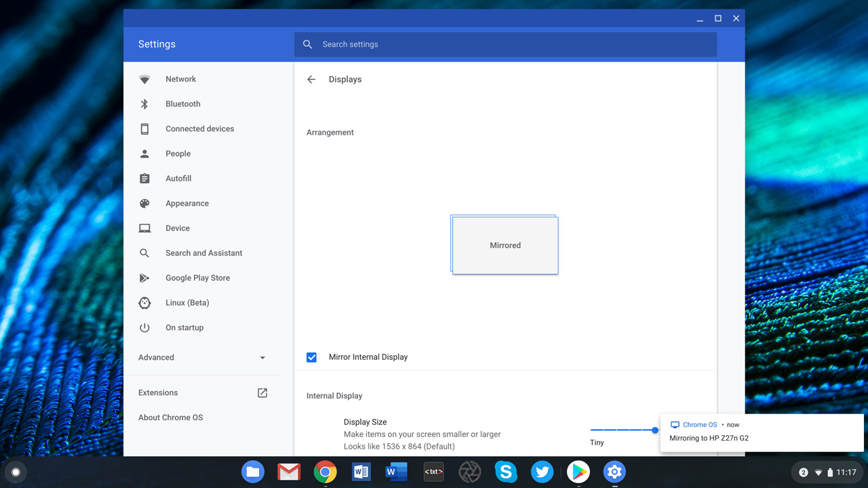Viewport: 868px width, 488px height.
Task: Open About Chrome OS page
Action: 170,418
